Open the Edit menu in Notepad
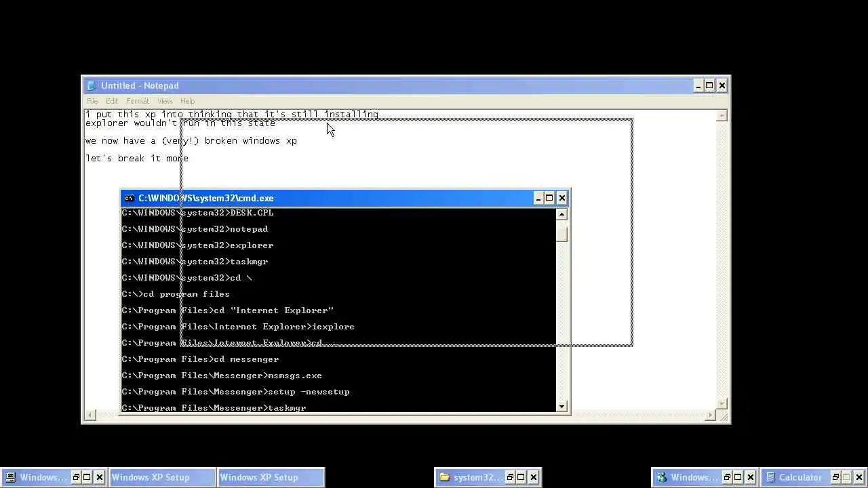868x488 pixels. 112,101
